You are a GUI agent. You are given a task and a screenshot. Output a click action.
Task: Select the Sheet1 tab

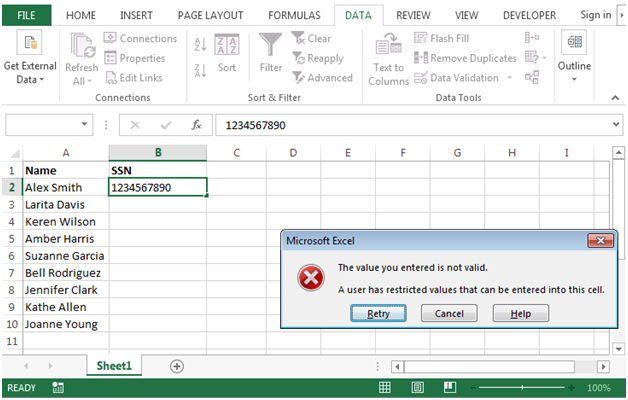(114, 366)
